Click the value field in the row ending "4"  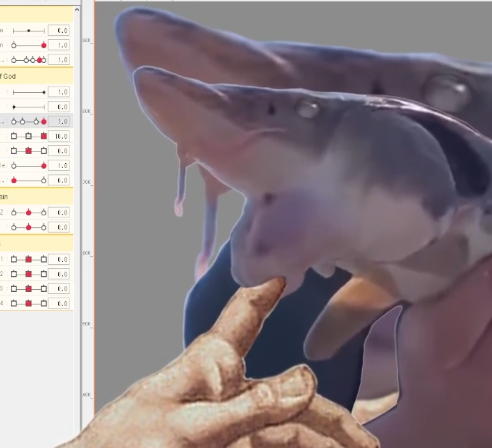[x=59, y=303]
